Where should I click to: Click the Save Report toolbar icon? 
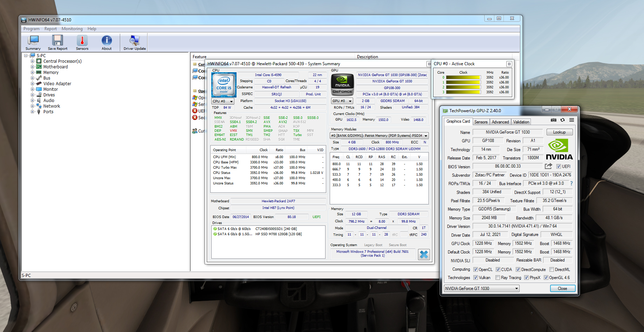click(x=57, y=43)
